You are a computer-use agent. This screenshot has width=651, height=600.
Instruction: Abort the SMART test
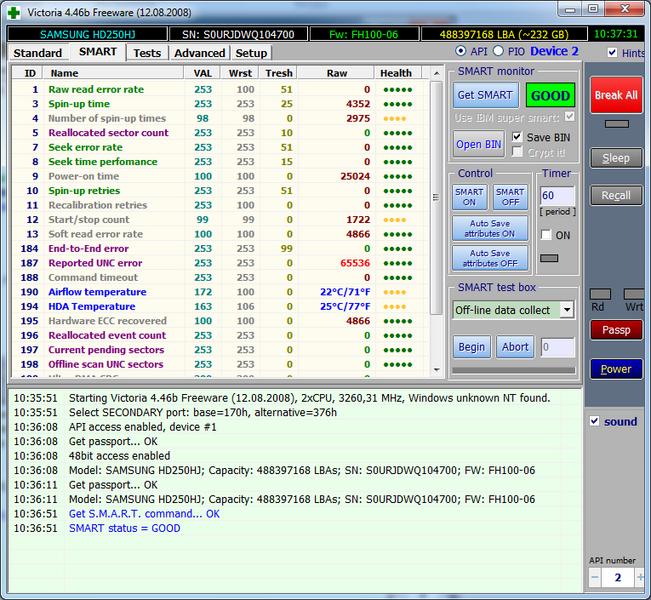point(515,347)
